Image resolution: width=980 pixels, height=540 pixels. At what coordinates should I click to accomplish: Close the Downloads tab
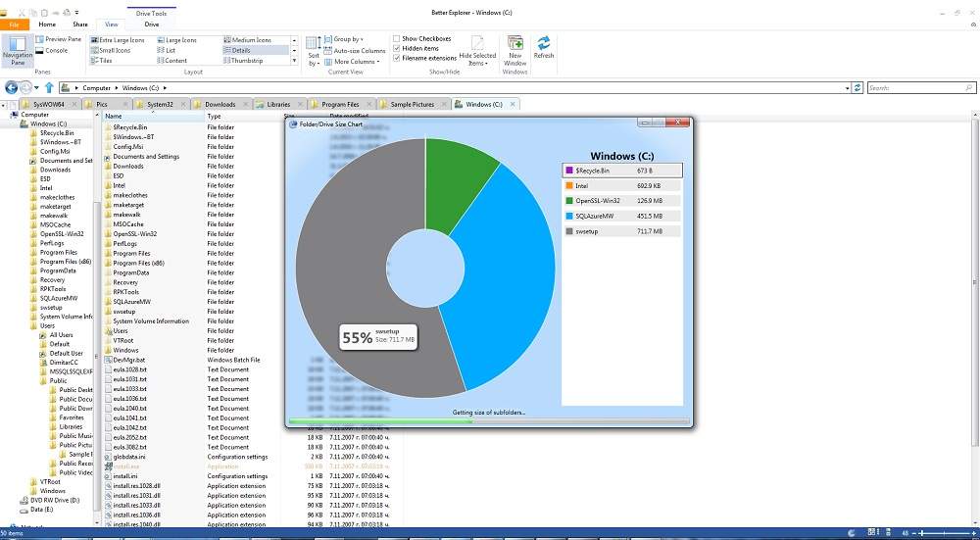pos(245,105)
